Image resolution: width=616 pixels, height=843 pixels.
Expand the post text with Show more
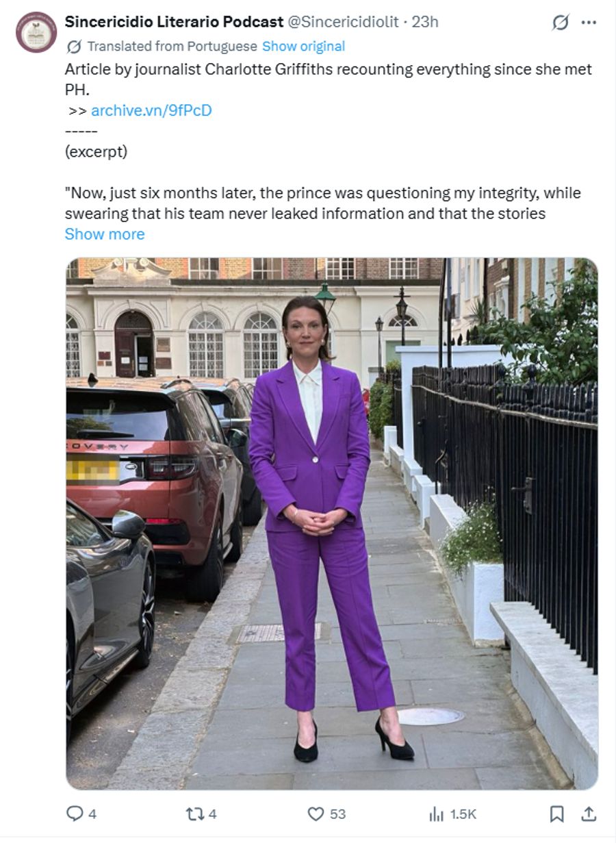(x=105, y=234)
